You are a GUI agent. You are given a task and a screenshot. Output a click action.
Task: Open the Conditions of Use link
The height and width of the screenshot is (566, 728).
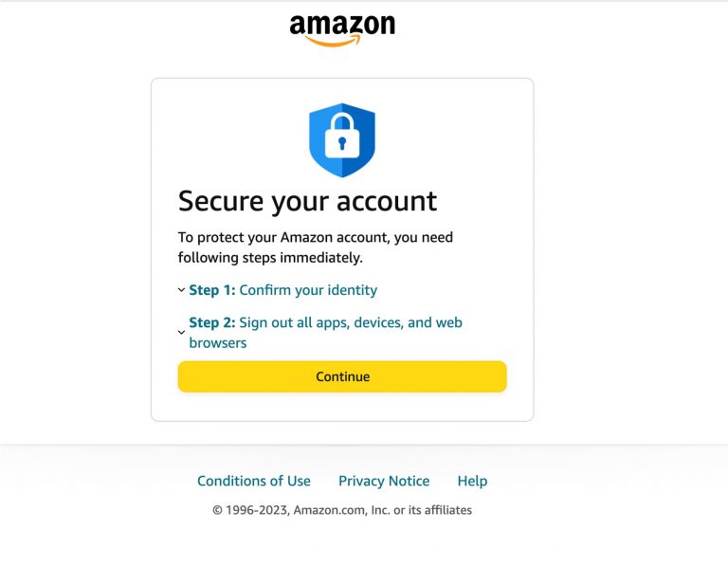point(254,481)
